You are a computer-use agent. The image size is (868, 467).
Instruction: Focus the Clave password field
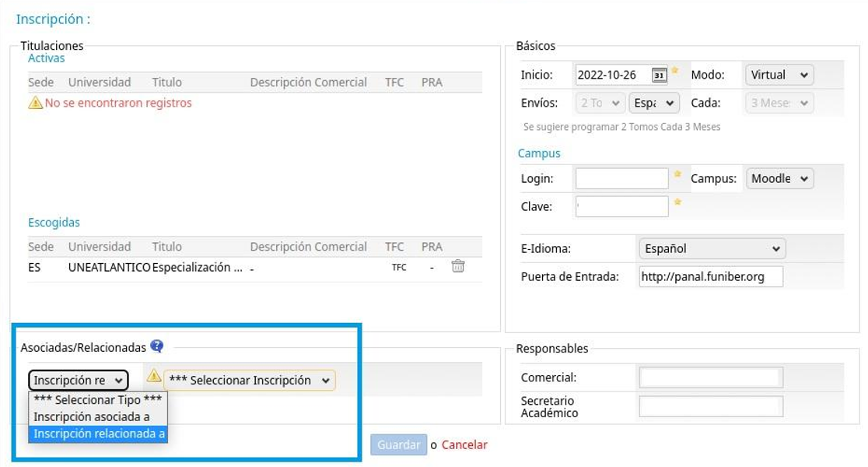coord(621,206)
